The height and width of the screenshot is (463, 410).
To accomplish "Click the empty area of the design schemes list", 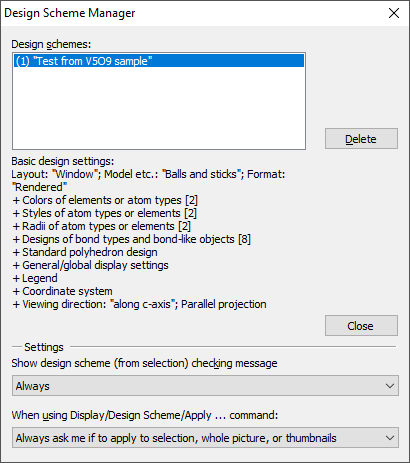I will (x=159, y=108).
